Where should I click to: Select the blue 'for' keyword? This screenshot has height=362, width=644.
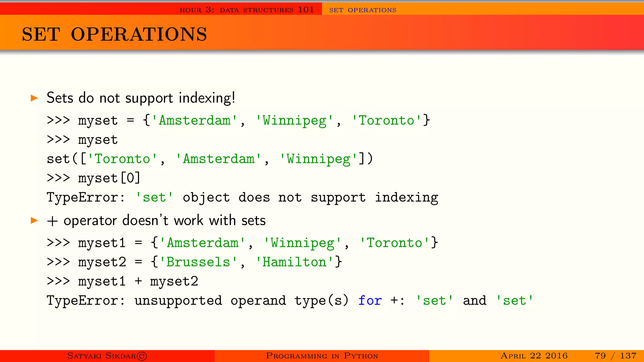pos(370,301)
